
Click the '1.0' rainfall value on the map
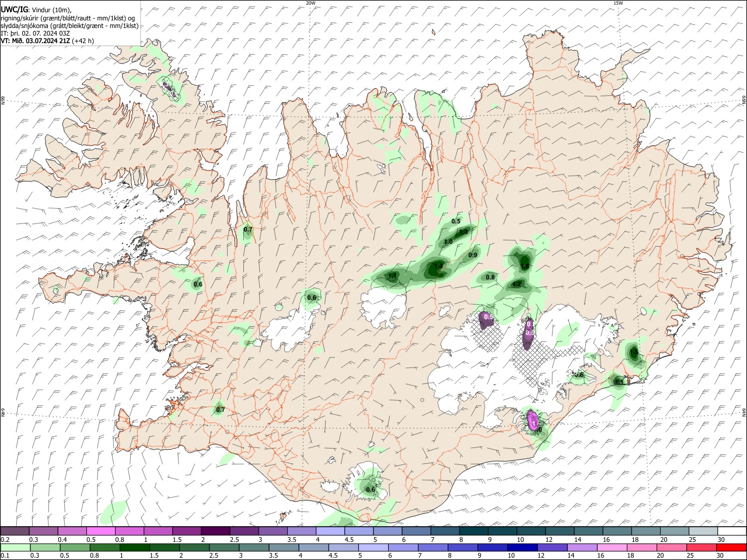pos(448,242)
